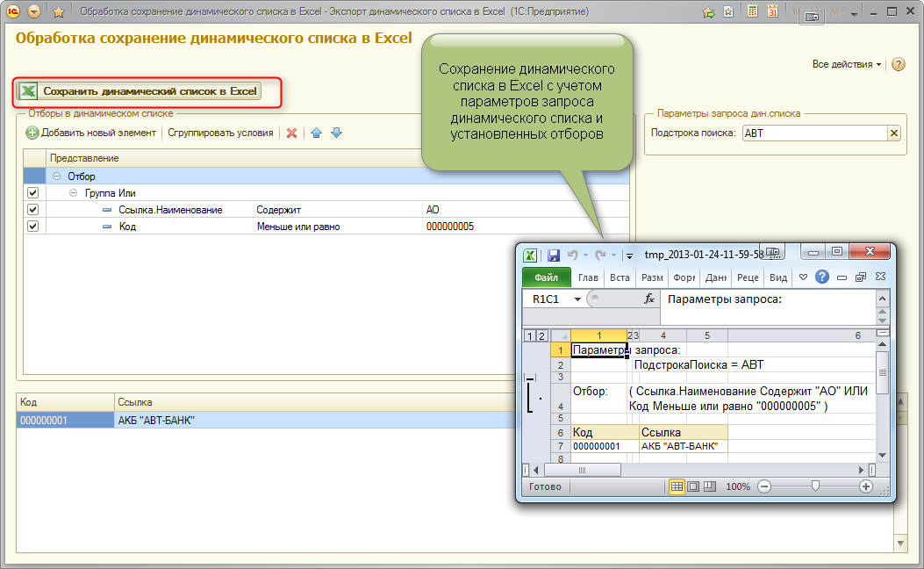
Task: Toggle the Группа Или checkbox
Action: click(x=33, y=193)
